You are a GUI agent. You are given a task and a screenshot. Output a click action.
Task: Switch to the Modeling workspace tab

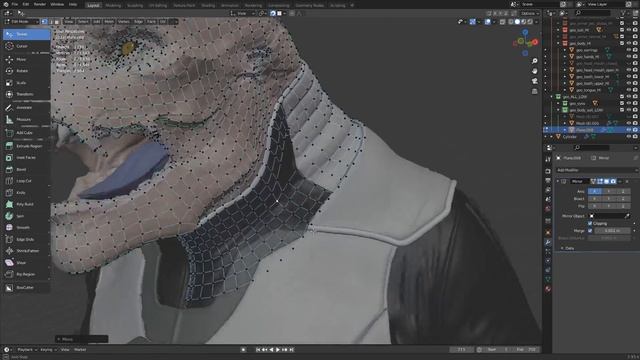pyautogui.click(x=113, y=5)
